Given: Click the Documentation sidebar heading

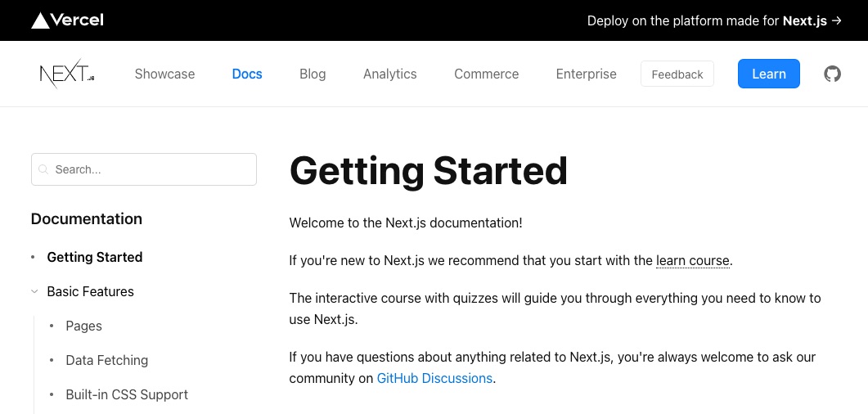Looking at the screenshot, I should pyautogui.click(x=87, y=218).
